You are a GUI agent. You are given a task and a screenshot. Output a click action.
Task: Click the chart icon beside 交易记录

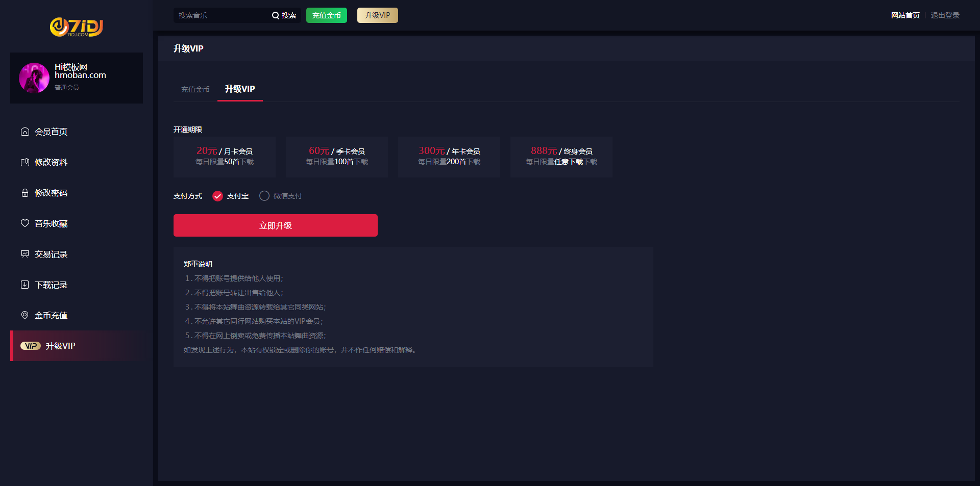pyautogui.click(x=24, y=254)
